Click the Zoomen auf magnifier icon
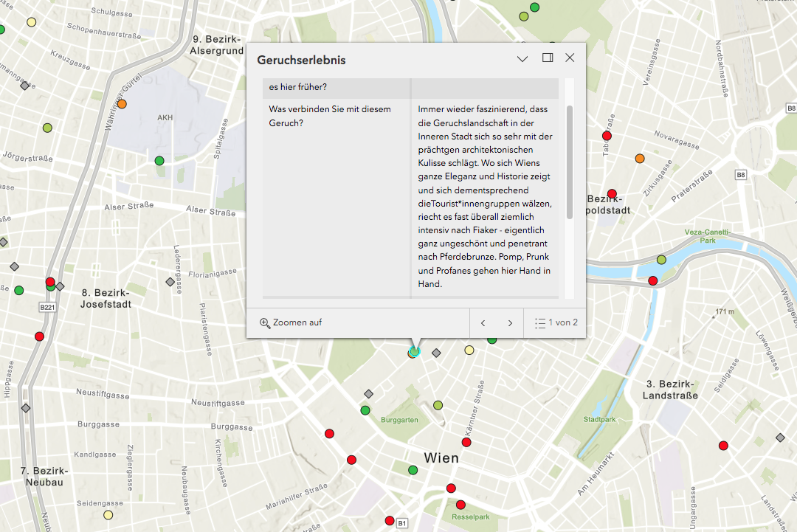The image size is (797, 532). (x=265, y=323)
